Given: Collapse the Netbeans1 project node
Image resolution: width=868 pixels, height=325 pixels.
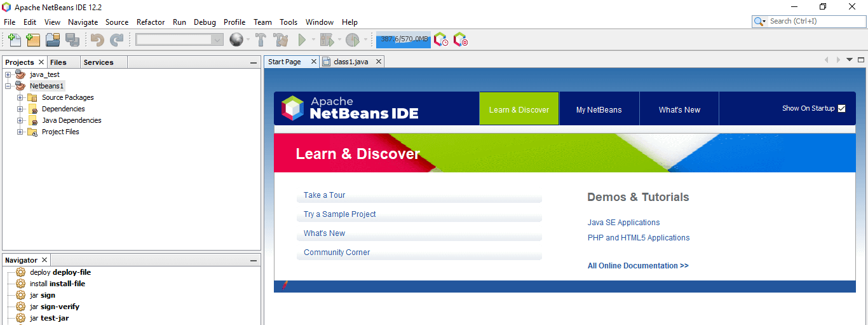Looking at the screenshot, I should tap(8, 86).
